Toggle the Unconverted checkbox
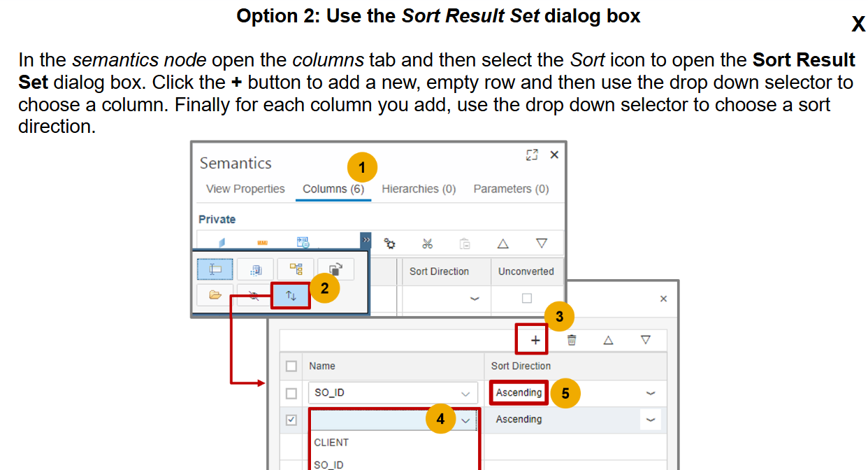The image size is (868, 470). tap(526, 299)
